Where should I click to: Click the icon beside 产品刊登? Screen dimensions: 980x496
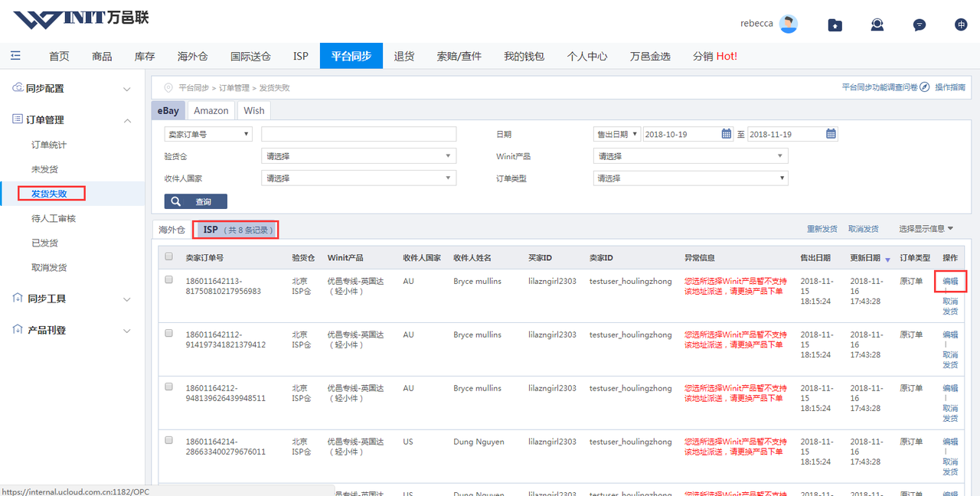click(x=18, y=330)
